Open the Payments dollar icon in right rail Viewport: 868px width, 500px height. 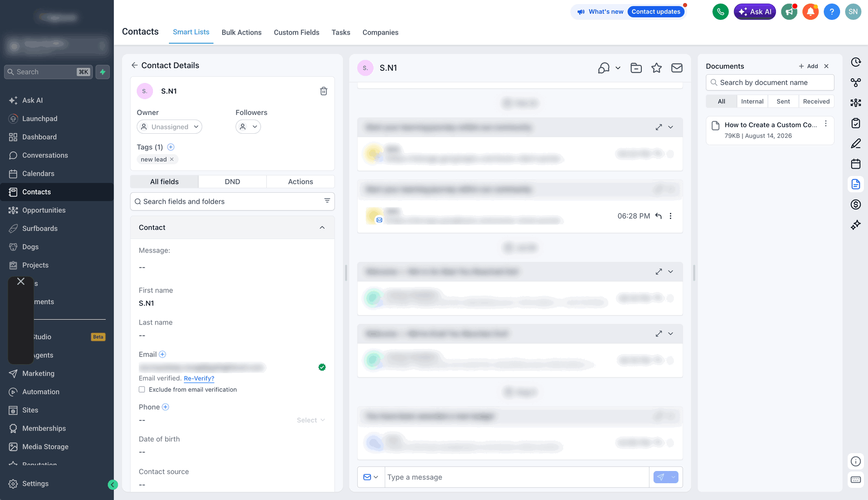(856, 204)
